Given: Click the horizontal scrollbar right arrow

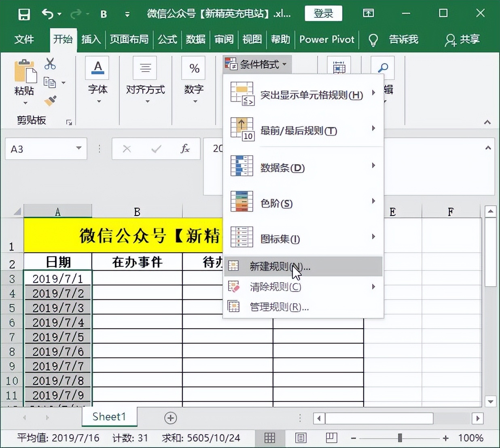Looking at the screenshot, I should tap(478, 418).
